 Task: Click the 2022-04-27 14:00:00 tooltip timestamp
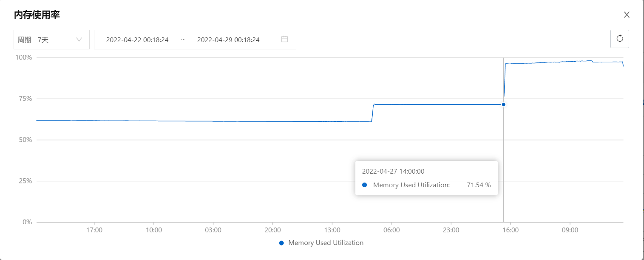click(393, 171)
